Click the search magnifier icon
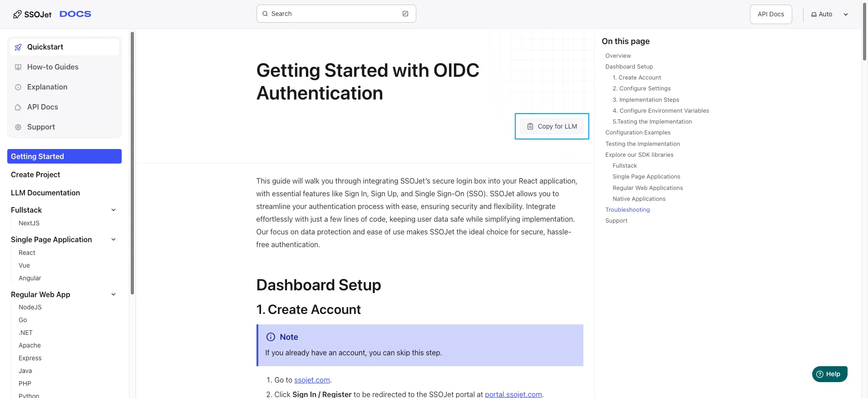This screenshot has height=398, width=868. click(265, 14)
